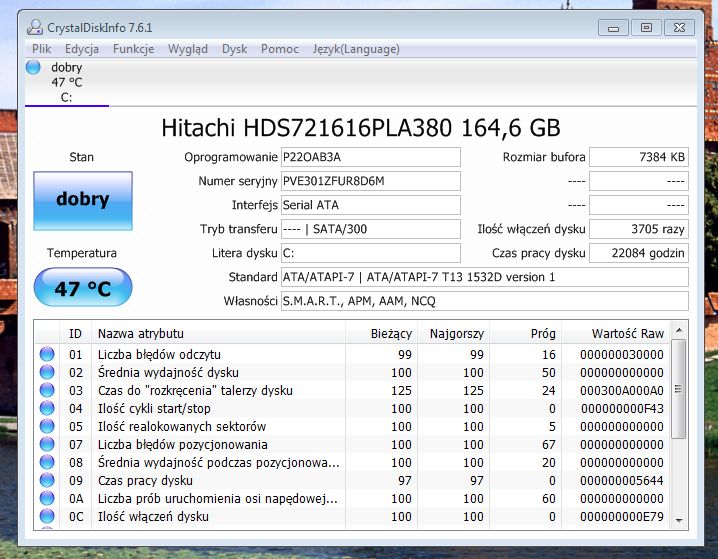
Task: Click the disk title Hitachi HDS721616PLA380 164,6 GB
Action: coord(361,128)
